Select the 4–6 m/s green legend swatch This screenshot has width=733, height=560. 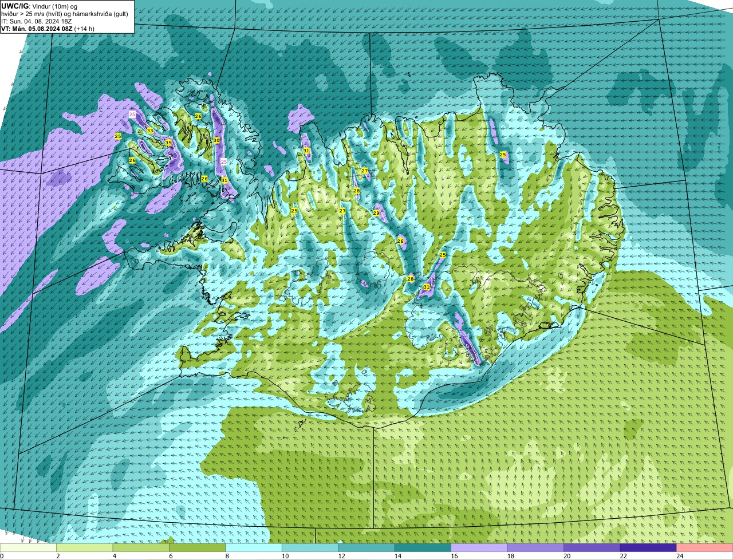141,548
